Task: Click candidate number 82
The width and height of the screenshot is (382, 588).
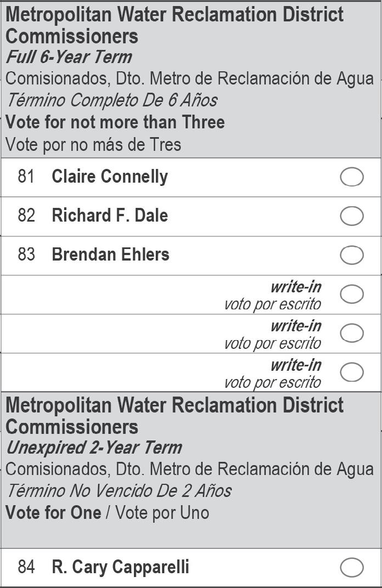Action: pyautogui.click(x=26, y=215)
